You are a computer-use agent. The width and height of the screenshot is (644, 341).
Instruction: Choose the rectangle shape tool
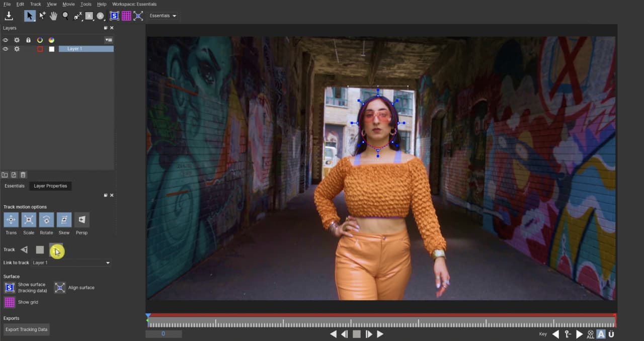(89, 16)
